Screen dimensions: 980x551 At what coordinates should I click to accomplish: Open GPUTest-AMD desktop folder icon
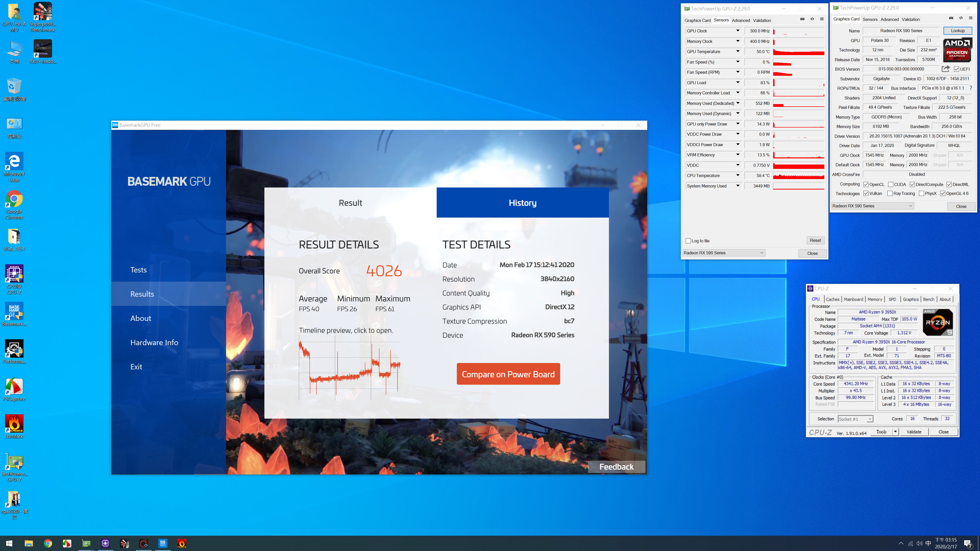[x=14, y=18]
